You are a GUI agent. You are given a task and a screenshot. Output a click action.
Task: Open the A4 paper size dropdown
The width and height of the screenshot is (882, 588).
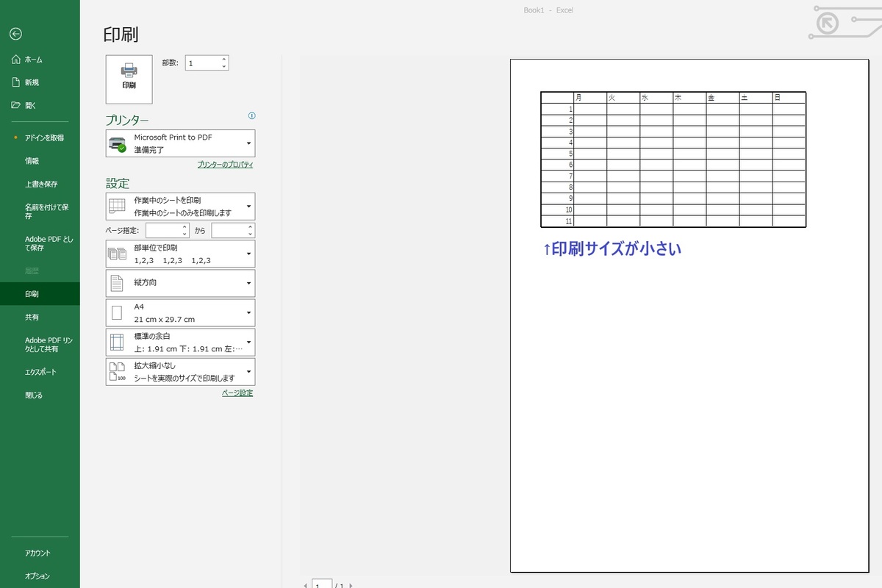(248, 312)
